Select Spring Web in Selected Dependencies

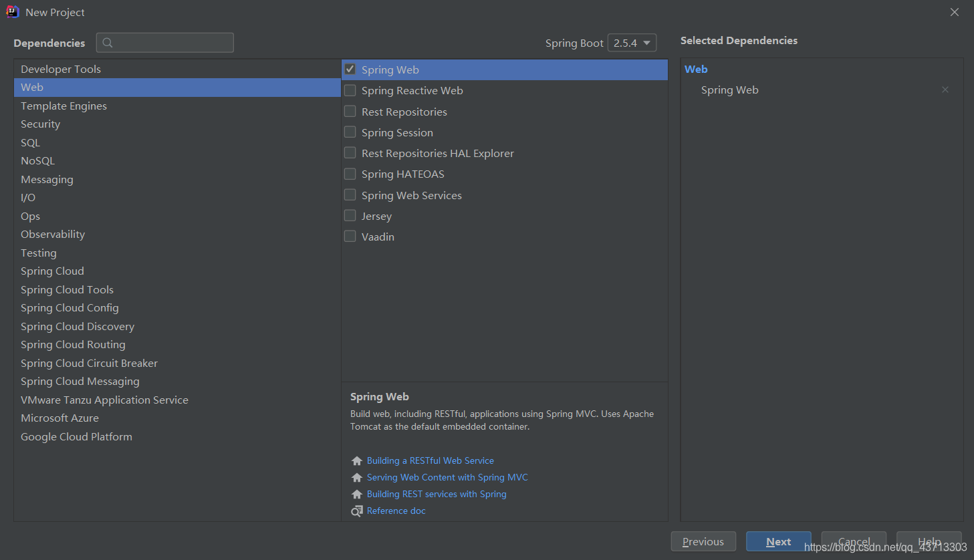(730, 90)
